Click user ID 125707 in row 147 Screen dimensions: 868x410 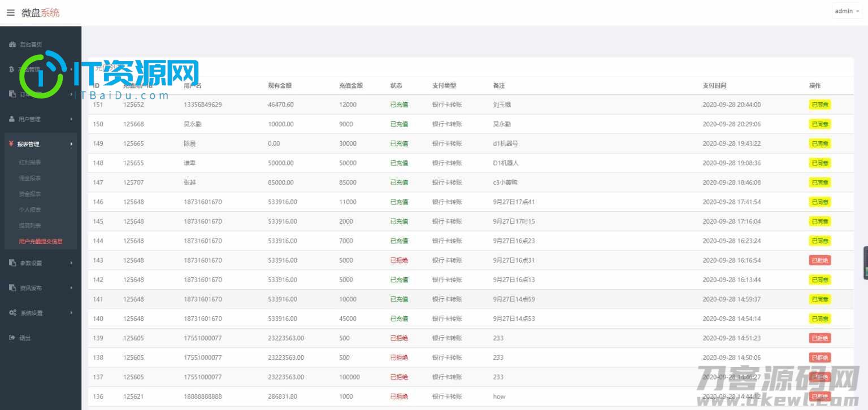(133, 182)
